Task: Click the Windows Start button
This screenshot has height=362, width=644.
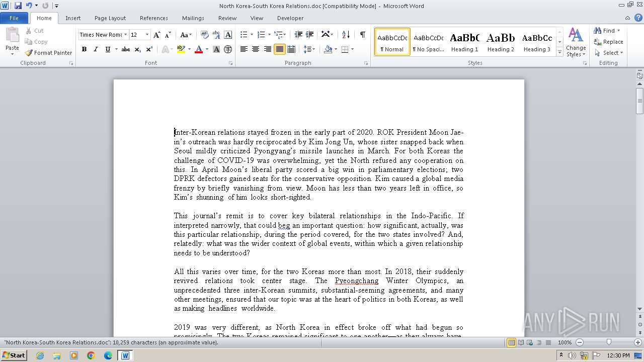Action: pyautogui.click(x=14, y=355)
